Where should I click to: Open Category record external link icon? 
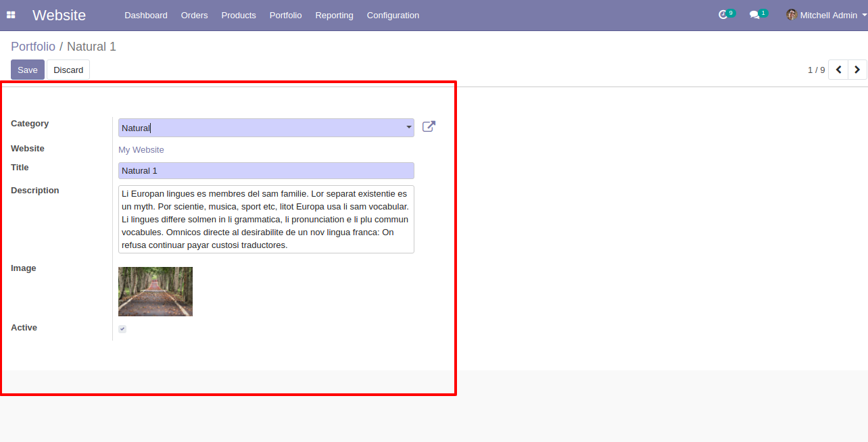[x=429, y=126]
